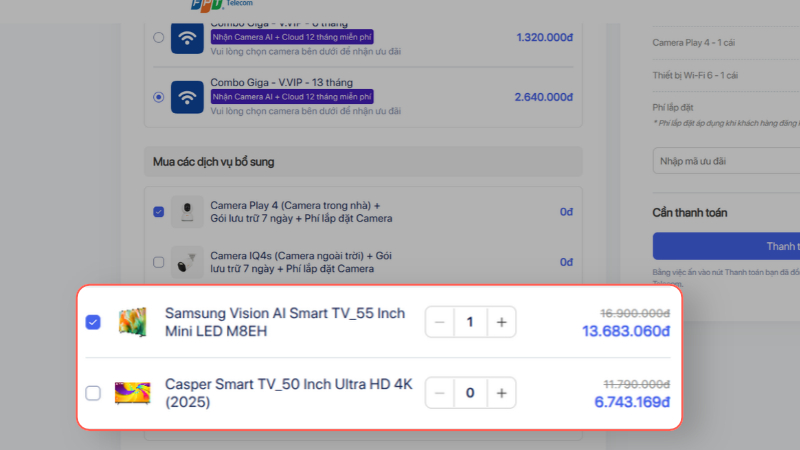Click the Combo Giga - V.VIP - 13 tháng title
800x450 pixels.
(282, 82)
